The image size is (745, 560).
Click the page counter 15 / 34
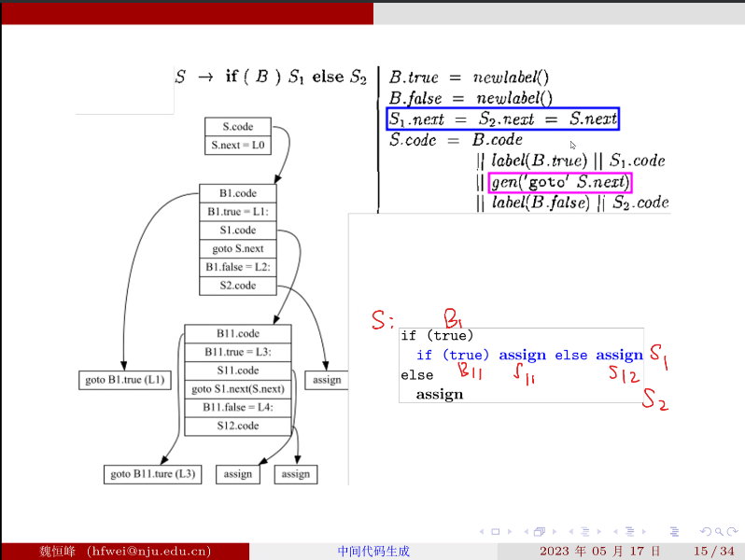click(x=713, y=551)
